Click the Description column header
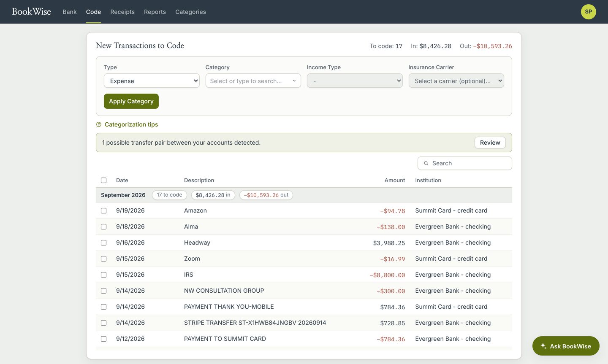The width and height of the screenshot is (608, 364). (199, 180)
